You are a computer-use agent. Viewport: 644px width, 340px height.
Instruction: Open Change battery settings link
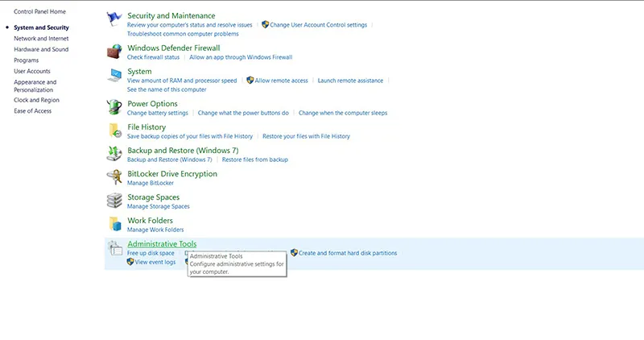point(158,113)
